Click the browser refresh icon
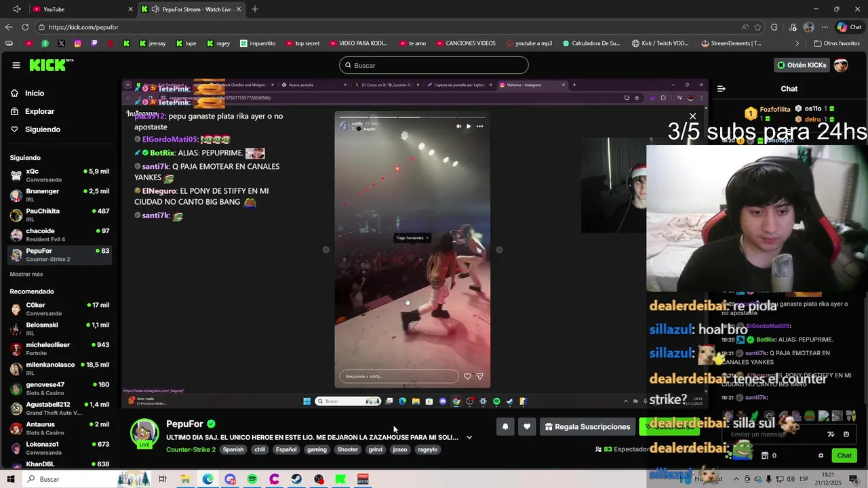Viewport: 868px width, 488px height. [25, 27]
